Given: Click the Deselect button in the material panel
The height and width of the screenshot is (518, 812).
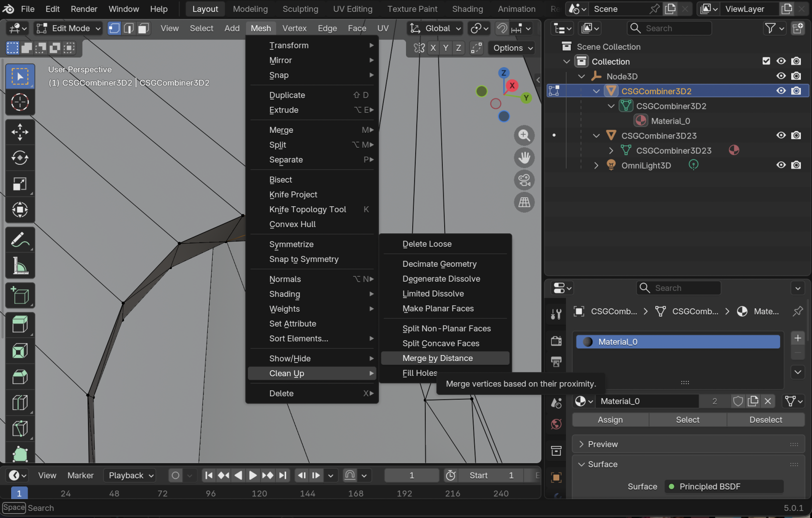Looking at the screenshot, I should click(x=766, y=419).
